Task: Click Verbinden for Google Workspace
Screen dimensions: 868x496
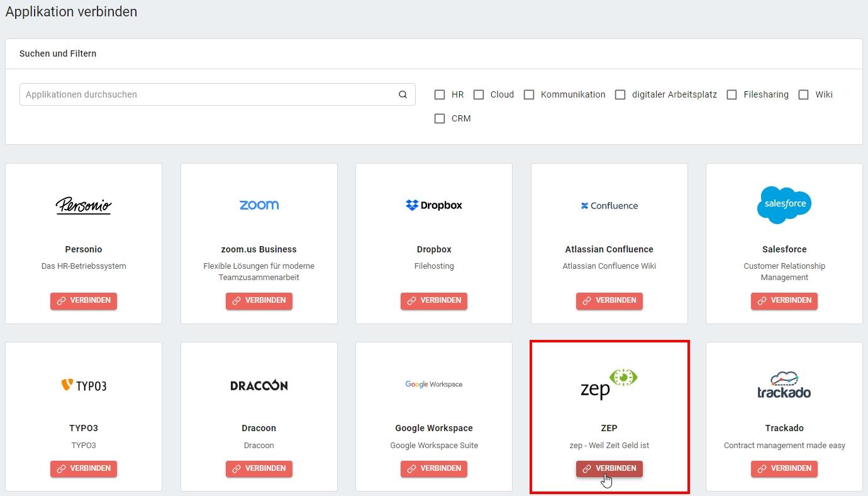Action: (434, 469)
